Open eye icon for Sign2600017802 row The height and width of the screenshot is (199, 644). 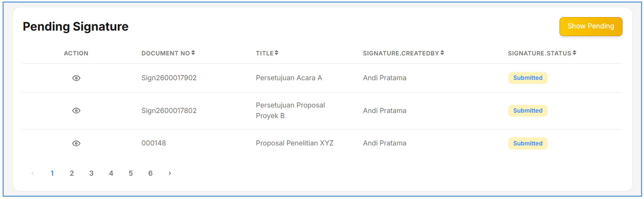tap(76, 111)
